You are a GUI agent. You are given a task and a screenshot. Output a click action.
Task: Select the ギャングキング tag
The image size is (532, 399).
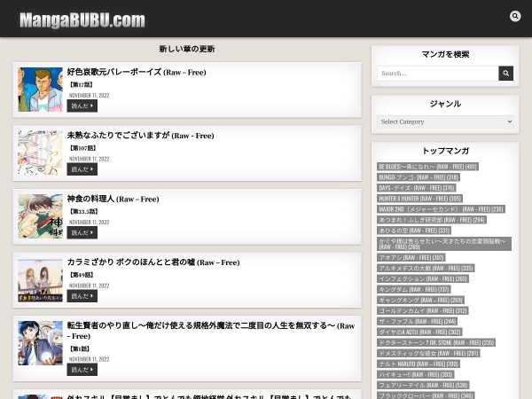pyautogui.click(x=420, y=300)
